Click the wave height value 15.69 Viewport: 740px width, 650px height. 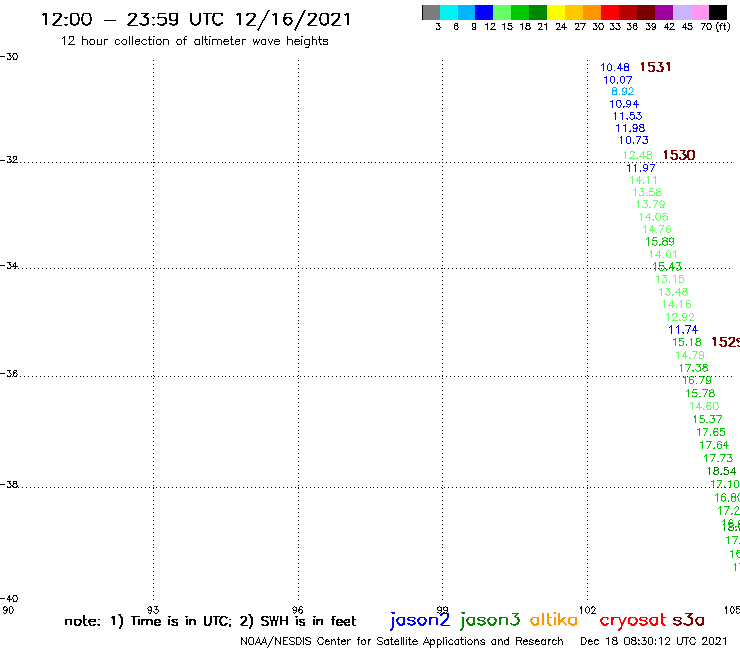pos(660,242)
